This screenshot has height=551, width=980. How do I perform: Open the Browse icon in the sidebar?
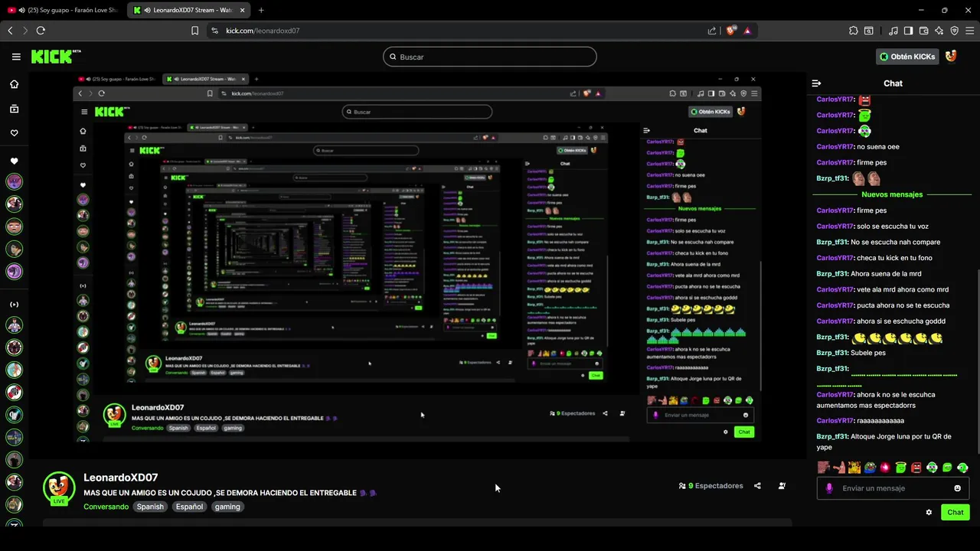14,109
